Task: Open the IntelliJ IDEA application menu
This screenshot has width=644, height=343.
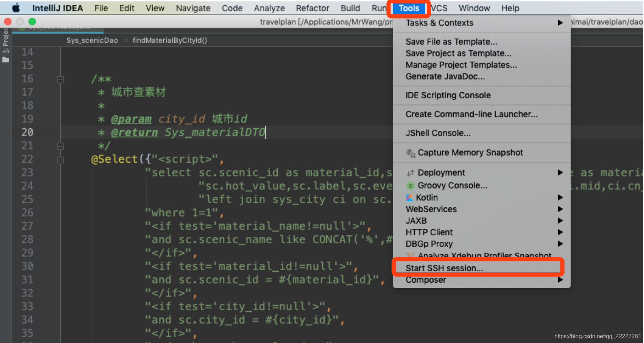Action: [58, 8]
